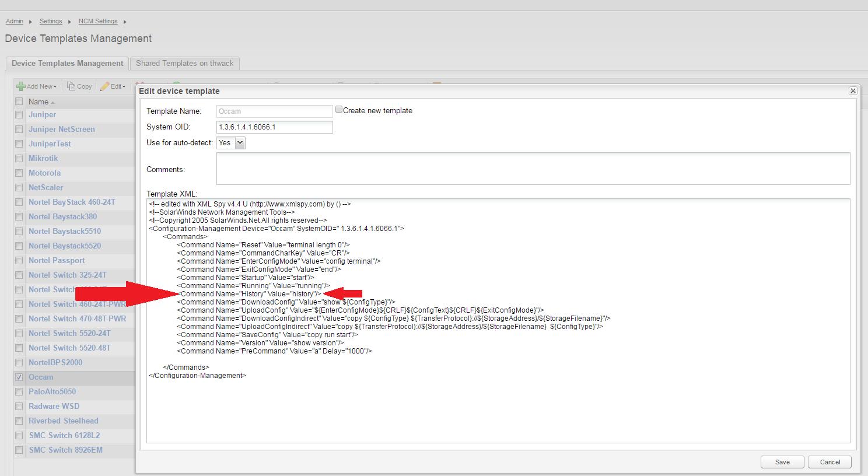Open the Mikrotik template
868x476 pixels.
43,159
